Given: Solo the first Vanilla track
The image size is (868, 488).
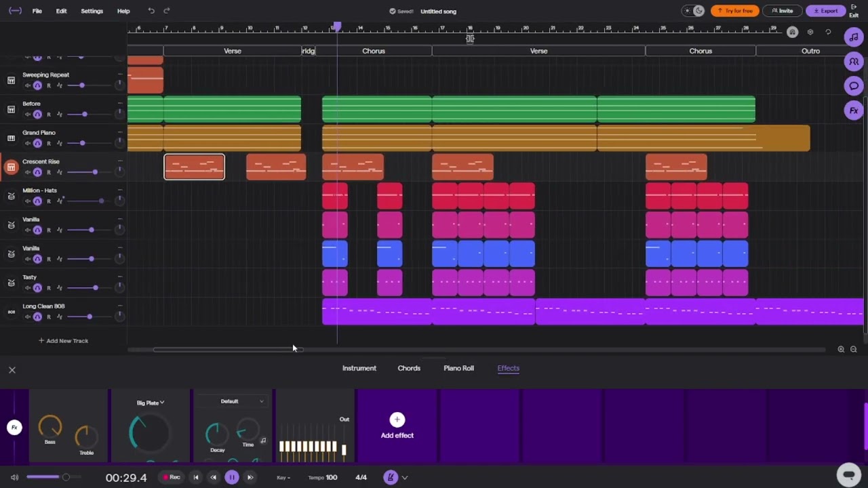Looking at the screenshot, I should pos(37,230).
